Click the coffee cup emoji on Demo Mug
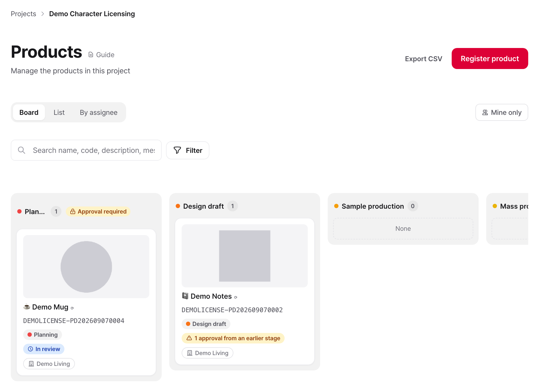This screenshot has width=539, height=392. click(x=27, y=307)
